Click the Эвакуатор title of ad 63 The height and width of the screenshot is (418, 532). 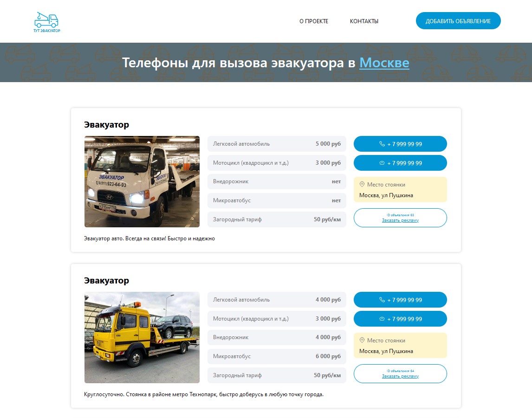click(106, 125)
